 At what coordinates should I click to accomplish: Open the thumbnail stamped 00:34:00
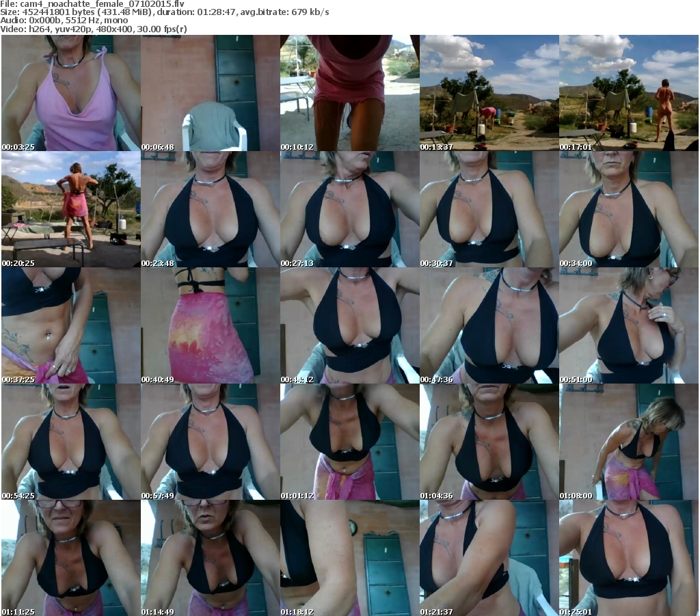(629, 209)
